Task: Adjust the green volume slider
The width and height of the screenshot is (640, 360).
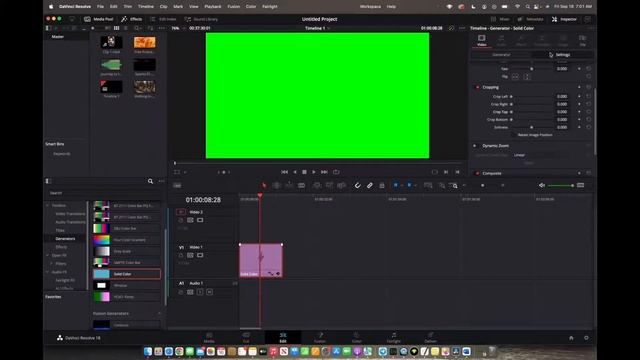Action: point(560,185)
